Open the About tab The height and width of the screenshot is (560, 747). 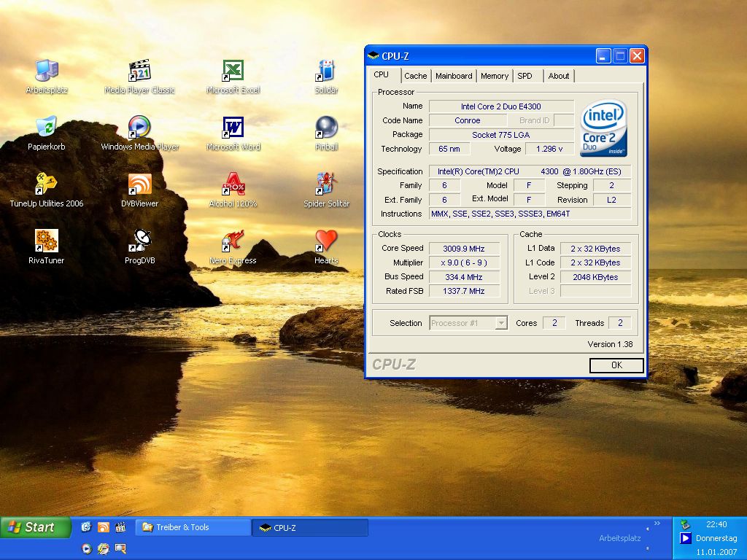558,76
